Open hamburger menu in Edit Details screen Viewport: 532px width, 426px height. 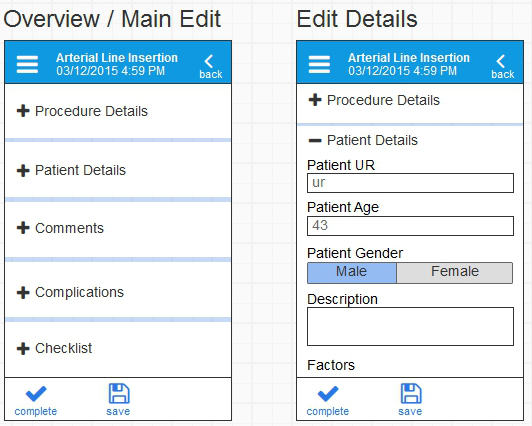point(319,64)
